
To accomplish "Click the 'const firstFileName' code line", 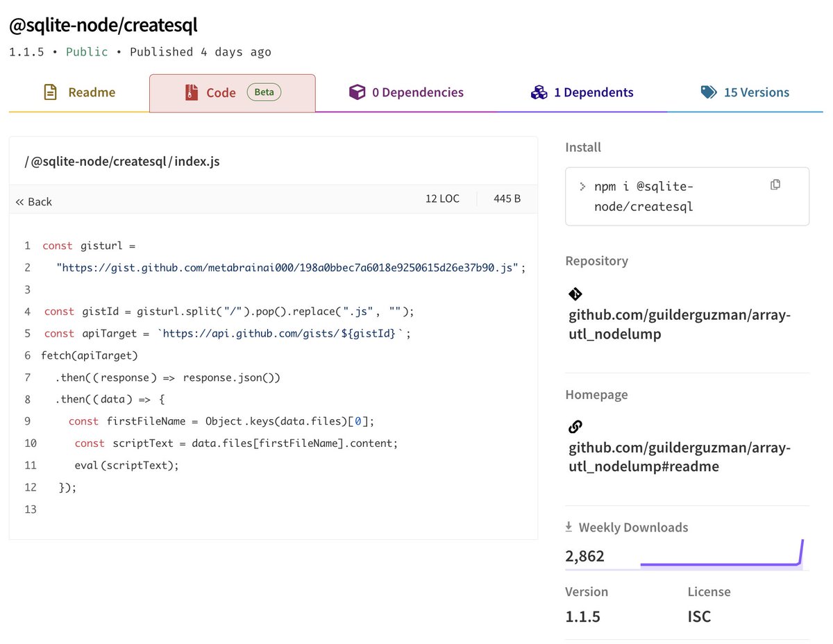I will tap(221, 421).
